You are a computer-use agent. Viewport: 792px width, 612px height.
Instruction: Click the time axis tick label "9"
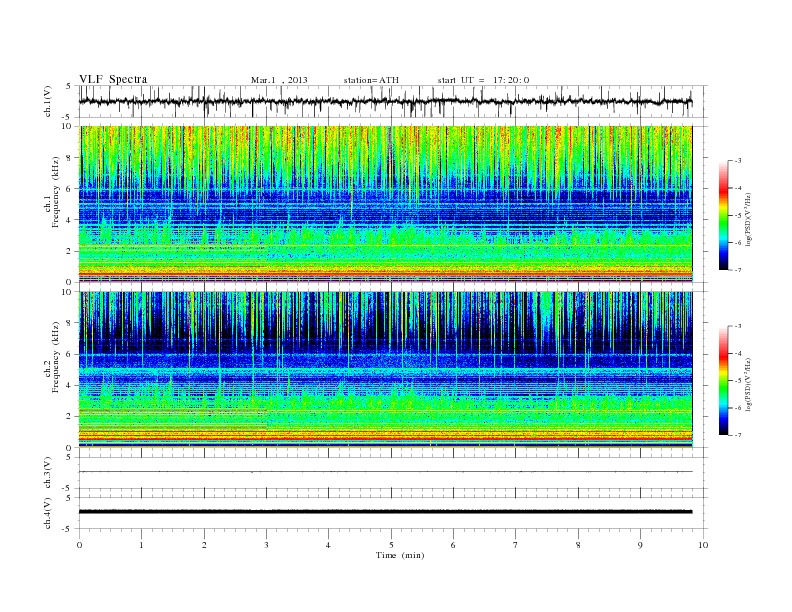click(x=640, y=545)
